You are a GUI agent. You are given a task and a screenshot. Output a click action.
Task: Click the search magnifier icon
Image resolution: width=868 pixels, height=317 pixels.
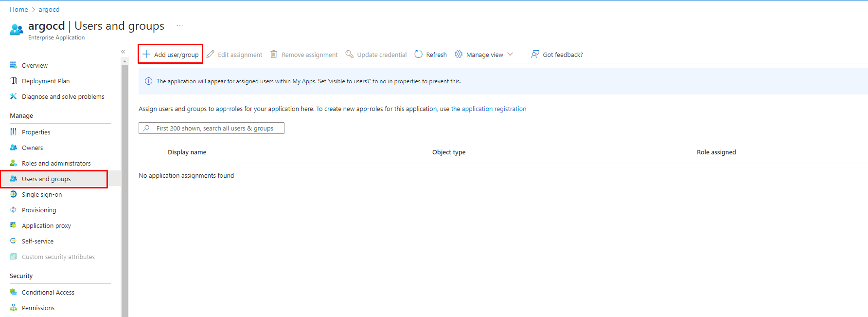[x=146, y=128]
